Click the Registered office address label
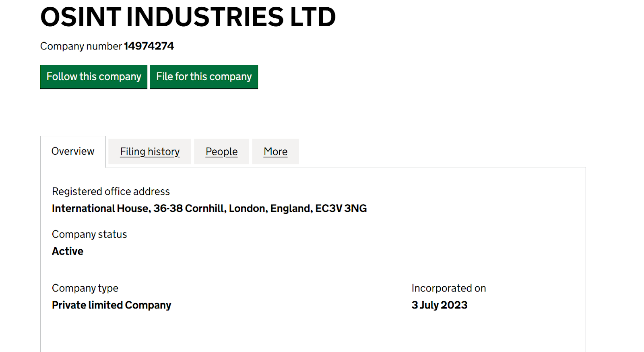Screen dimensions: 644x352 (x=111, y=191)
